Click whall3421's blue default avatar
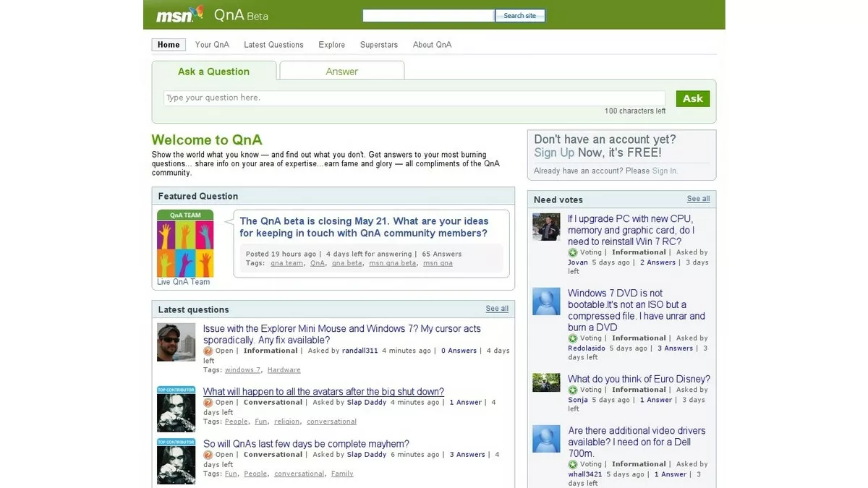 tap(546, 439)
